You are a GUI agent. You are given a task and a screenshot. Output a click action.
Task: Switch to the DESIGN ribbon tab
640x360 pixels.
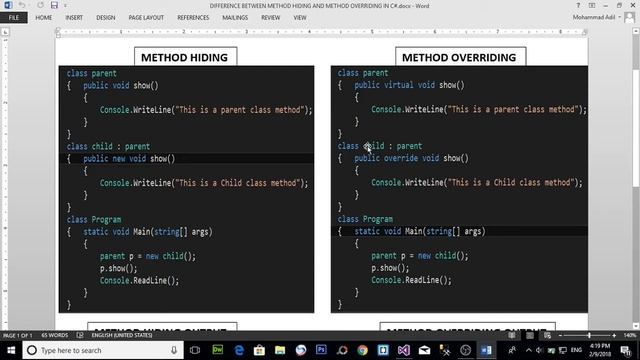(x=106, y=18)
